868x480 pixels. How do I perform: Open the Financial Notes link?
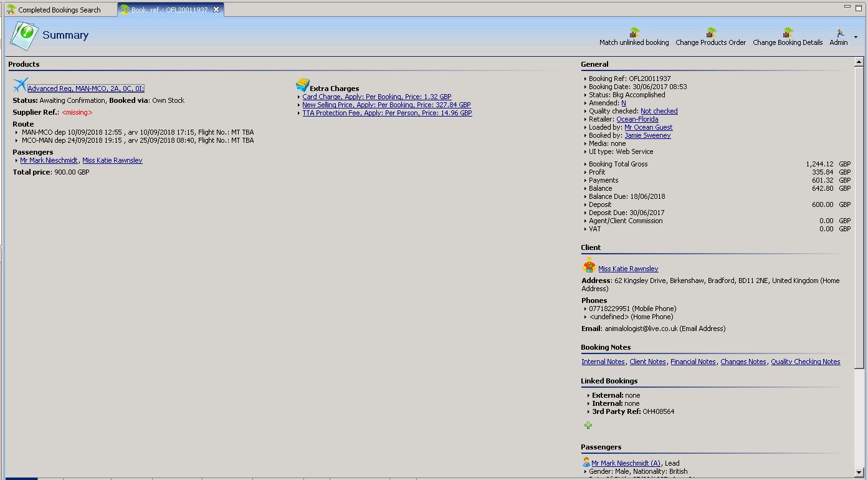[x=693, y=362]
